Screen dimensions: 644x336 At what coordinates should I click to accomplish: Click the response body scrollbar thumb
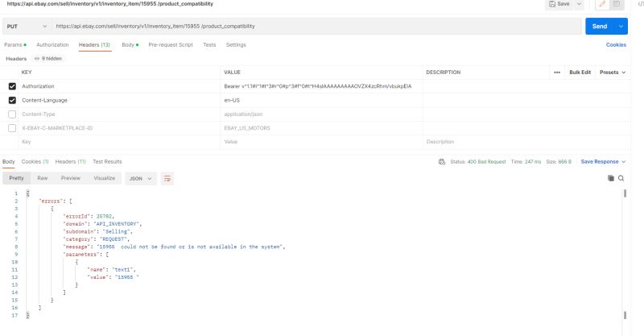point(625,193)
